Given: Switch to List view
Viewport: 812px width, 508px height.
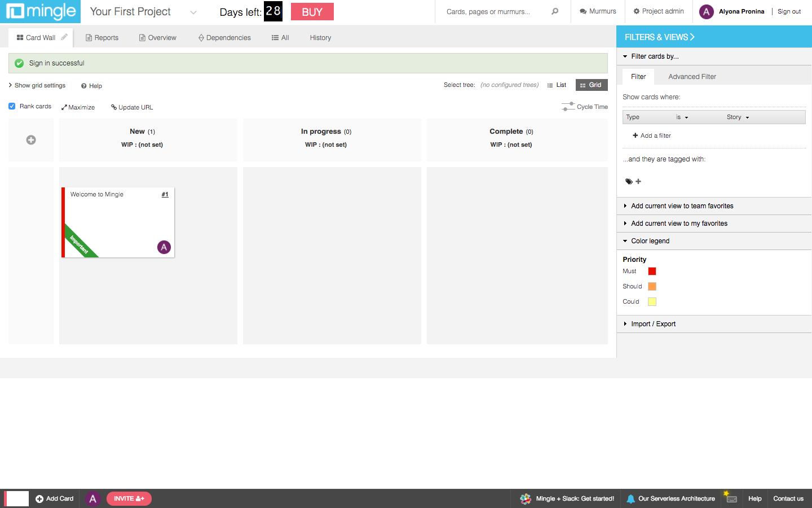Looking at the screenshot, I should click(x=557, y=85).
